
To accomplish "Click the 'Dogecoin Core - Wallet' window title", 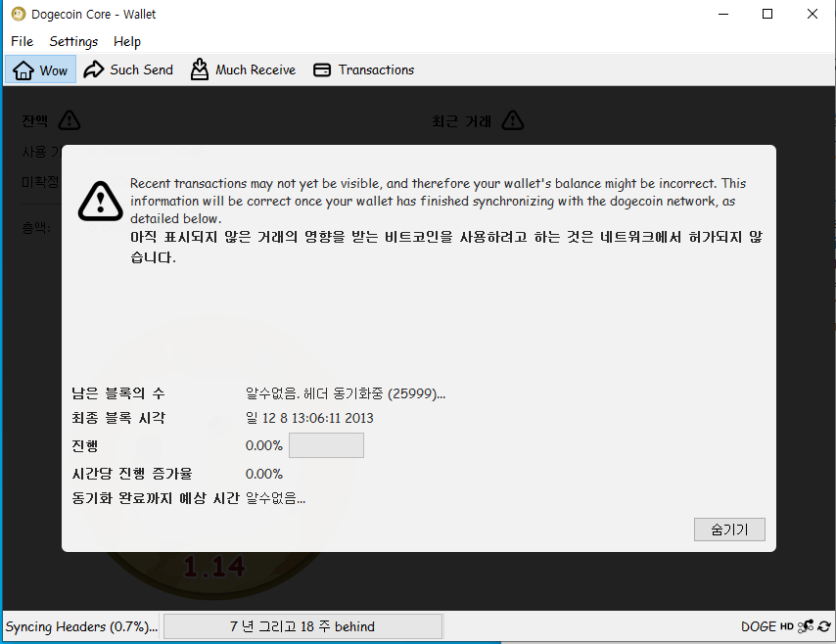I will pyautogui.click(x=93, y=15).
